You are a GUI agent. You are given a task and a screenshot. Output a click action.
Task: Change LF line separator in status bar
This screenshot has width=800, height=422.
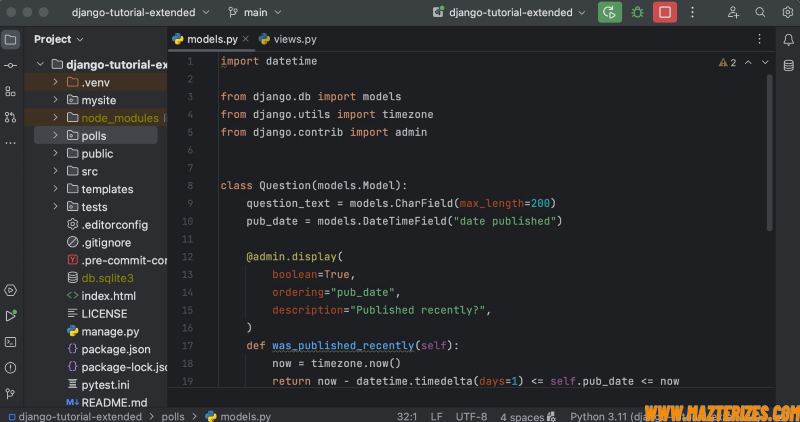pos(436,416)
